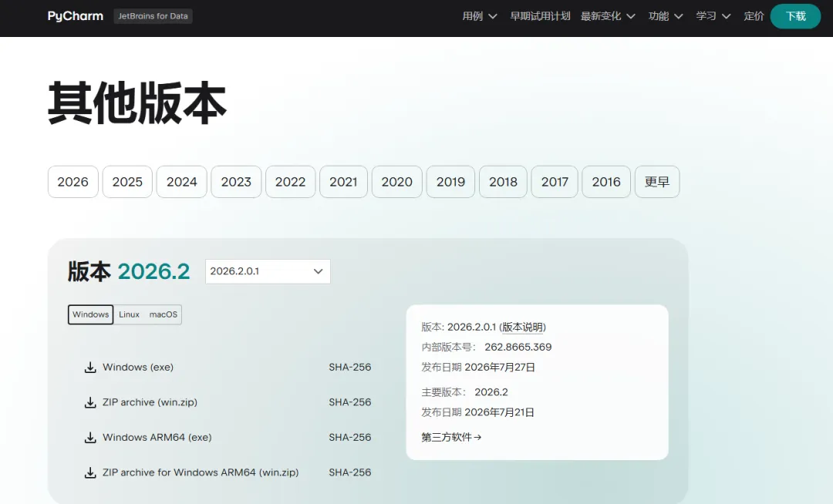Select the 2025 year filter
833x504 pixels.
(127, 182)
